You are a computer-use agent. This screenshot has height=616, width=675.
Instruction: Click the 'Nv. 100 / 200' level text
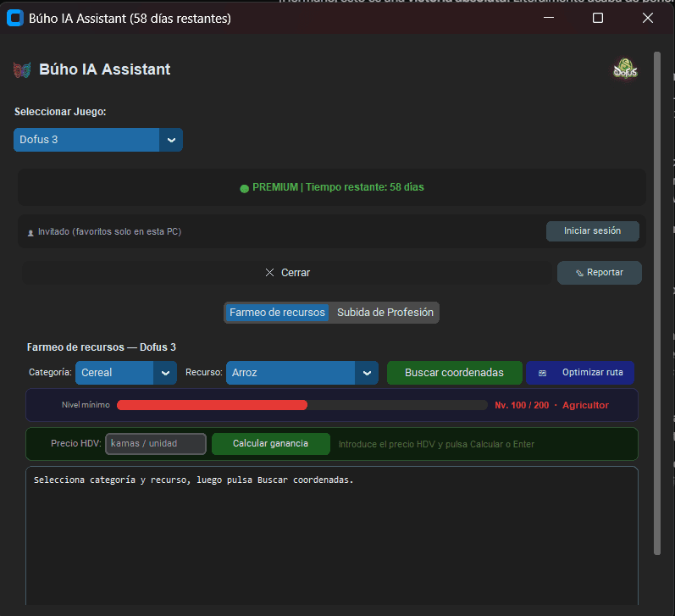coord(522,405)
